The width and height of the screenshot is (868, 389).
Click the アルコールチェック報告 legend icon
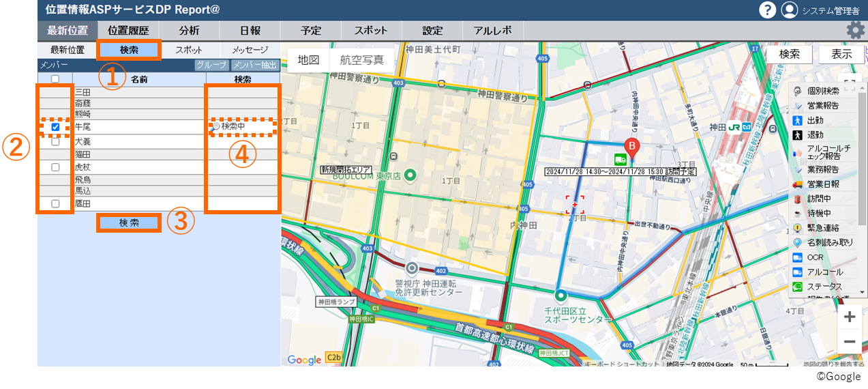tap(797, 152)
